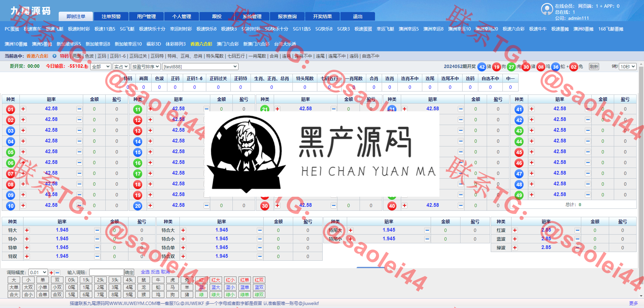Screen dimensions: 644x308
Task: Open the 正码1-6 bet type submenu
Action: [118, 56]
